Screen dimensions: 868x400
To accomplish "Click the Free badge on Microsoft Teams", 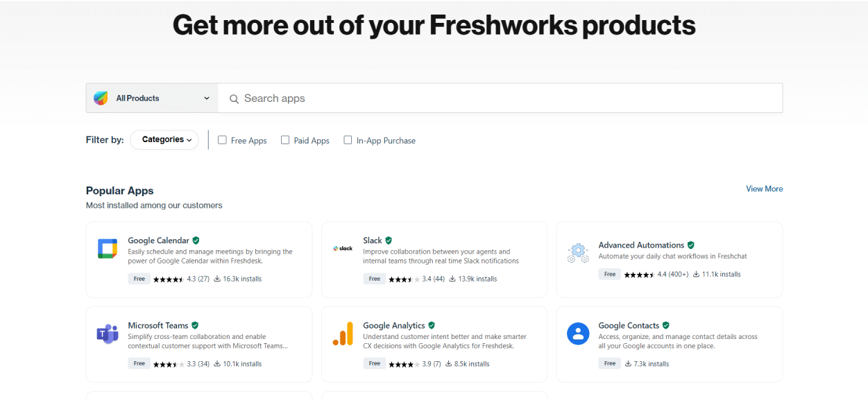I will pyautogui.click(x=139, y=363).
